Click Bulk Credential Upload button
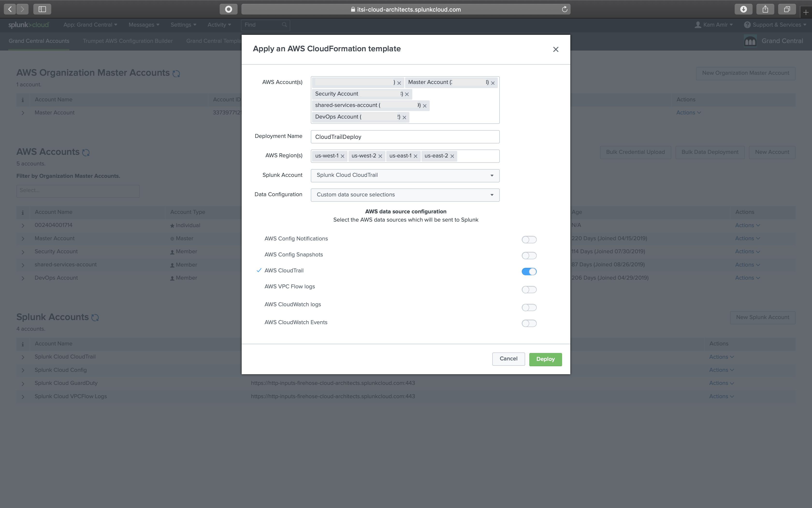 (635, 152)
